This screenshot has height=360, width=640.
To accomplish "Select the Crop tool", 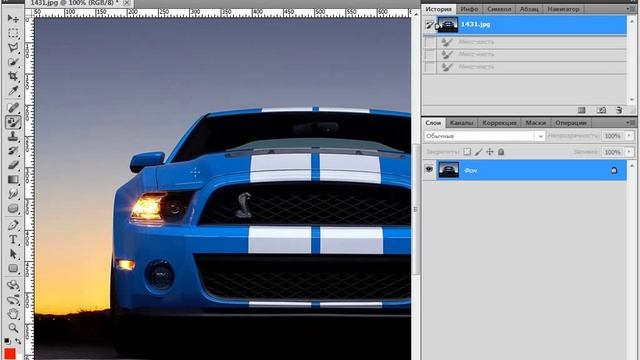I will [13, 76].
